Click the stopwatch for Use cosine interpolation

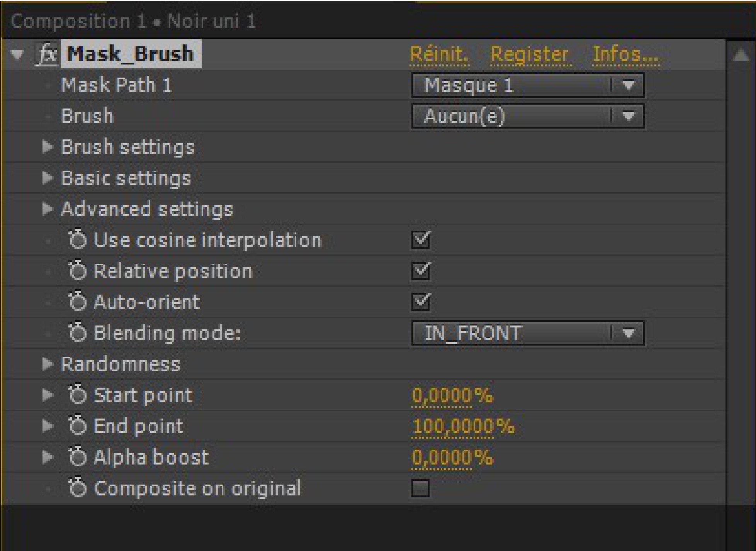pos(78,240)
